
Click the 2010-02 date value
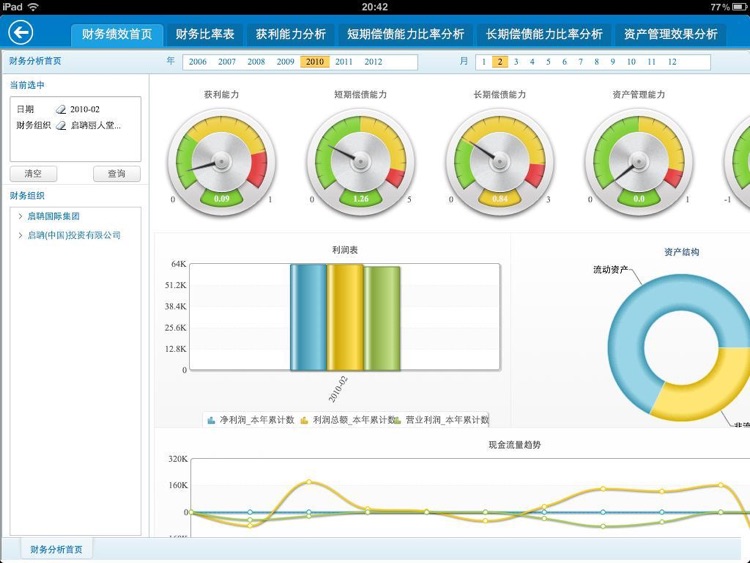click(x=85, y=110)
